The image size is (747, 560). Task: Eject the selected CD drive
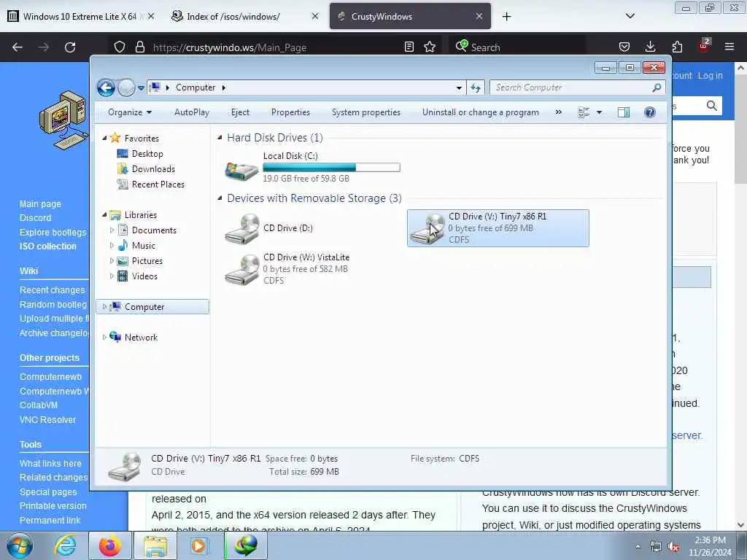click(240, 112)
